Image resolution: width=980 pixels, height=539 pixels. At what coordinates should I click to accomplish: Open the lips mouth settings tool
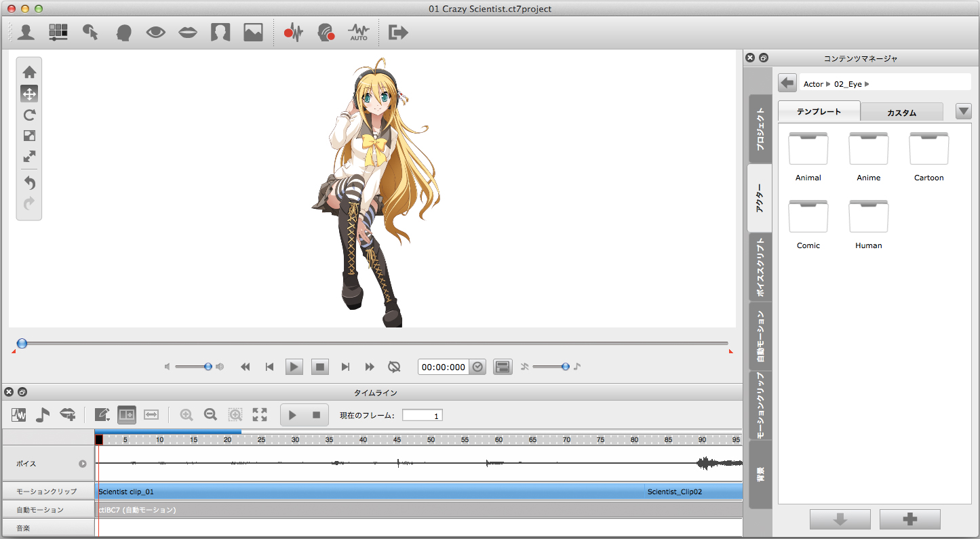tap(188, 32)
